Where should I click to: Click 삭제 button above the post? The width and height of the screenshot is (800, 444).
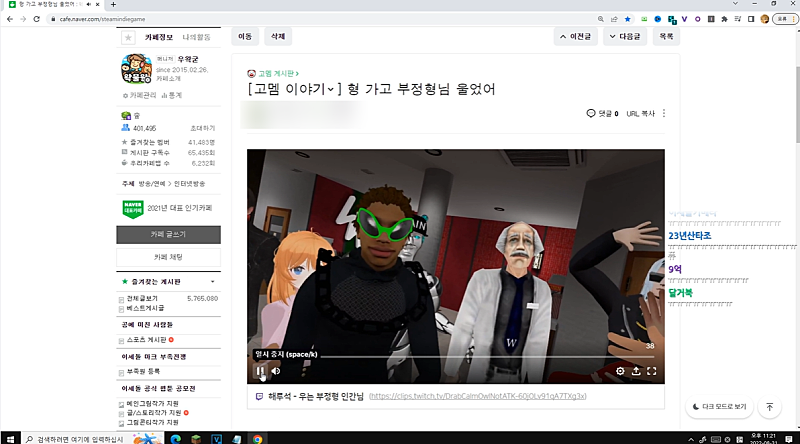point(278,36)
